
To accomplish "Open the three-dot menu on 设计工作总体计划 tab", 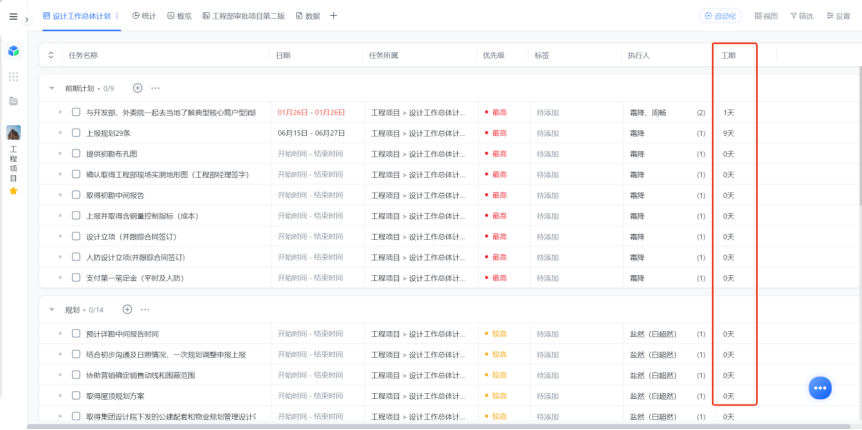I will 117,16.
